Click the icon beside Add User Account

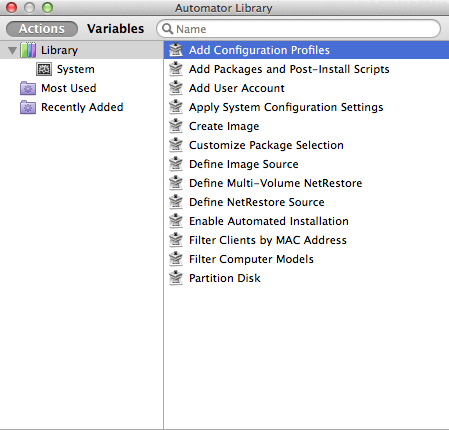click(176, 88)
